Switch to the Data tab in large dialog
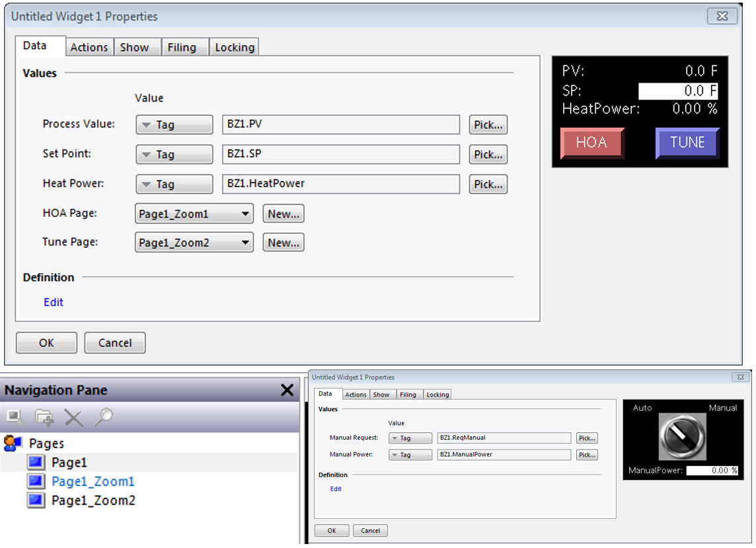756x548 pixels. pyautogui.click(x=40, y=46)
